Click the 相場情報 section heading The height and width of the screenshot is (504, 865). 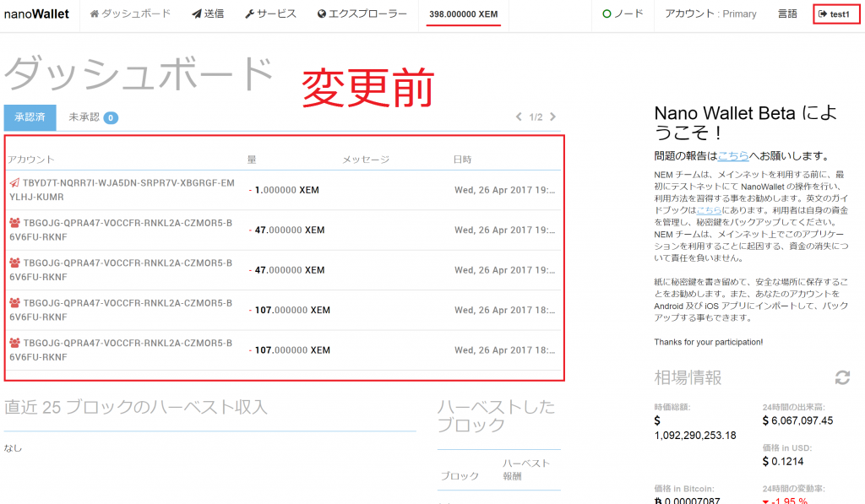(x=688, y=377)
